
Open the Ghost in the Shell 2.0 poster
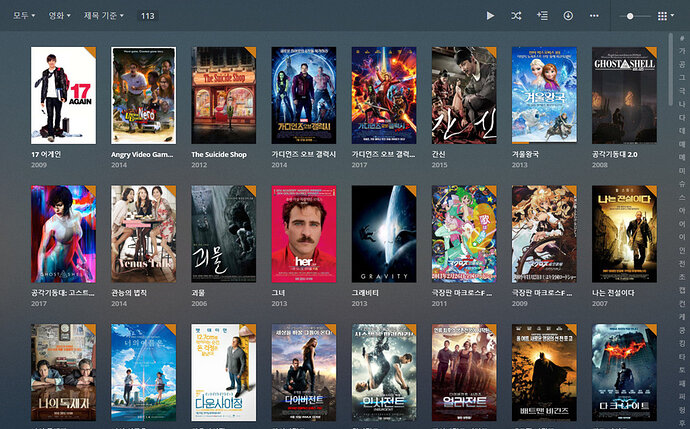tap(624, 95)
